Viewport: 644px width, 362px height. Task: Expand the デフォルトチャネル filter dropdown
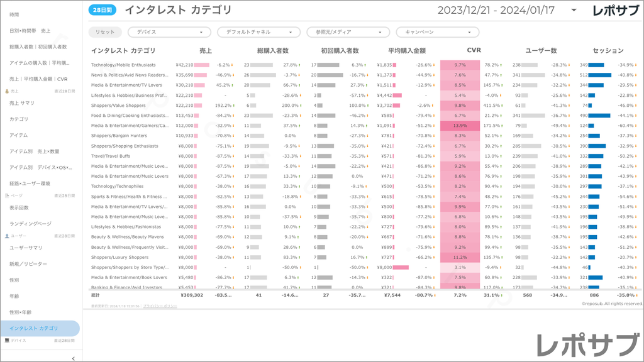pos(258,32)
